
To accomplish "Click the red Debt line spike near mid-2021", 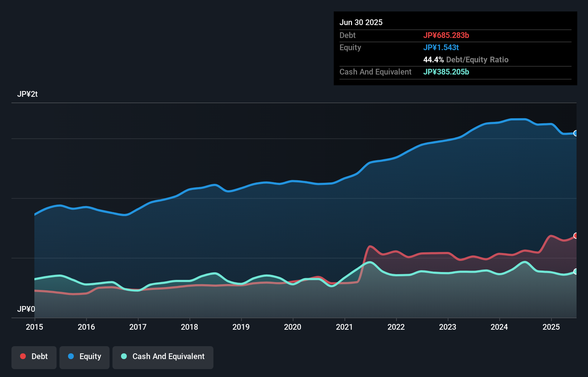I will coord(370,247).
